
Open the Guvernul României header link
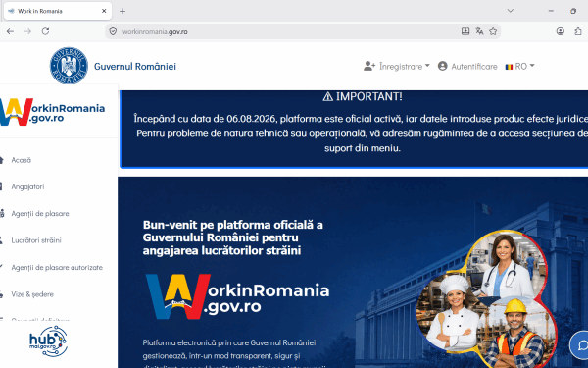click(x=135, y=67)
